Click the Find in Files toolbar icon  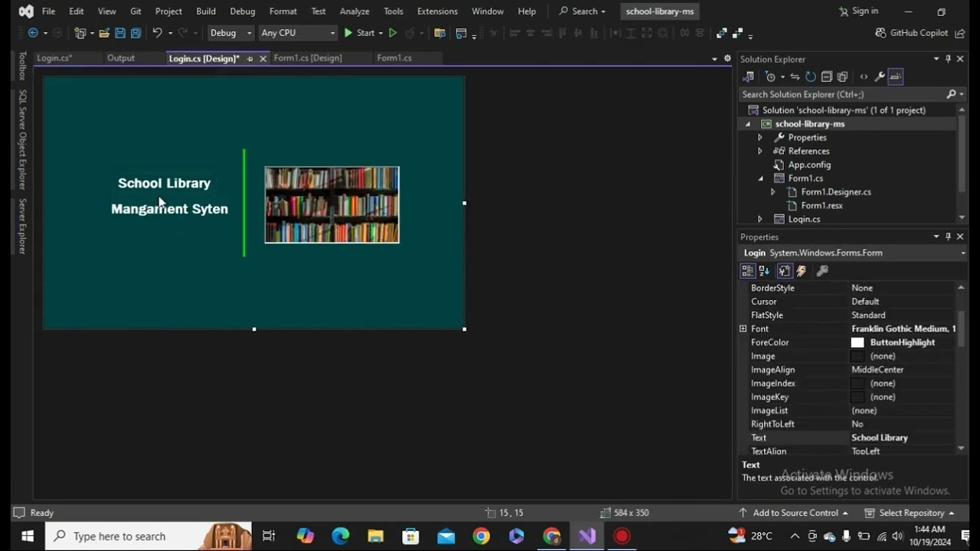pos(439,33)
